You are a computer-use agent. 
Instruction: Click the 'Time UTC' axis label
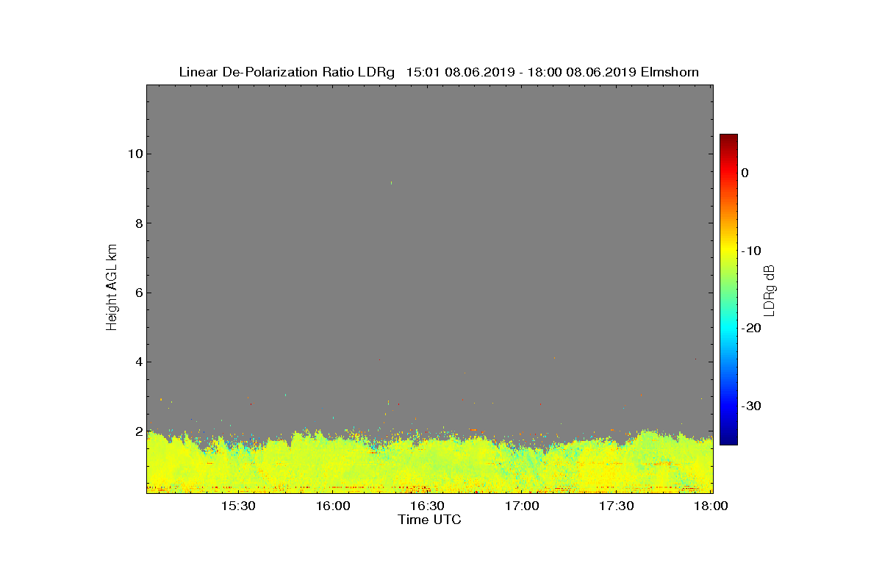coord(430,520)
